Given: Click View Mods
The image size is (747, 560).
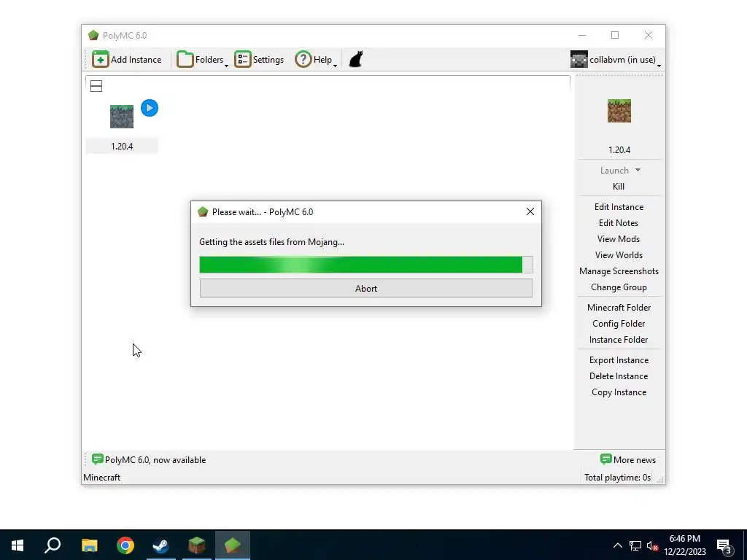Looking at the screenshot, I should [619, 239].
